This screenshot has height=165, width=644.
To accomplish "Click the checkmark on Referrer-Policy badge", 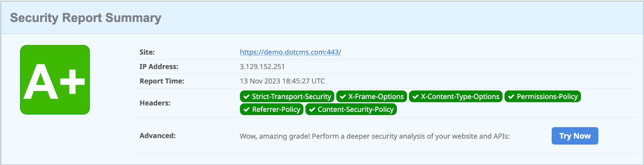I will (246, 110).
